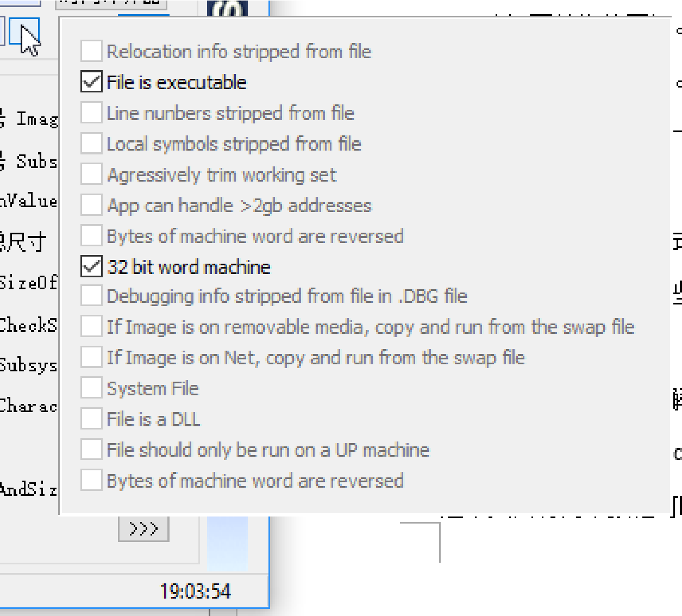The height and width of the screenshot is (616, 682).
Task: Select the CheckS field label at left
Action: click(28, 325)
